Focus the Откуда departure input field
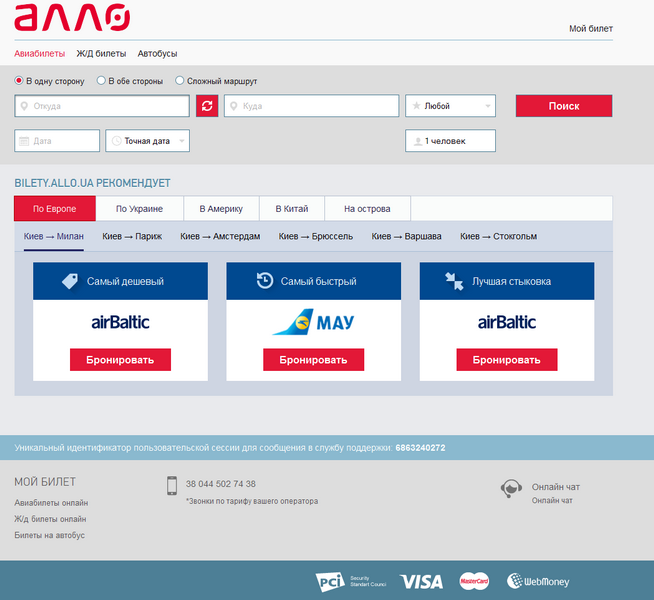The width and height of the screenshot is (654, 600). tap(102, 106)
